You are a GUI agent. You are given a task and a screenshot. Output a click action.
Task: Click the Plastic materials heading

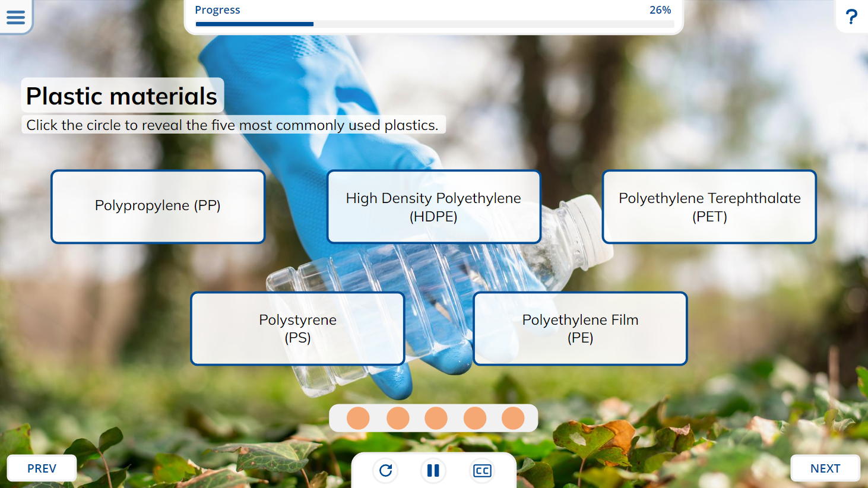point(122,96)
